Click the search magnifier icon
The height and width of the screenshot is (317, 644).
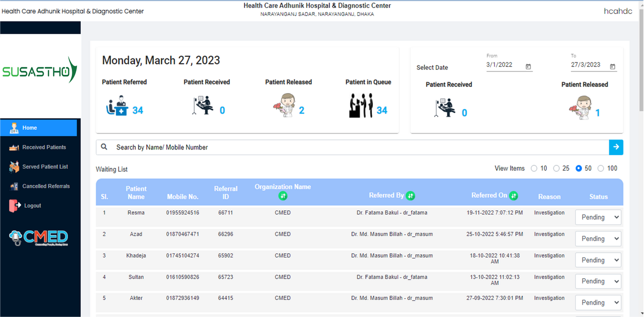pos(104,147)
